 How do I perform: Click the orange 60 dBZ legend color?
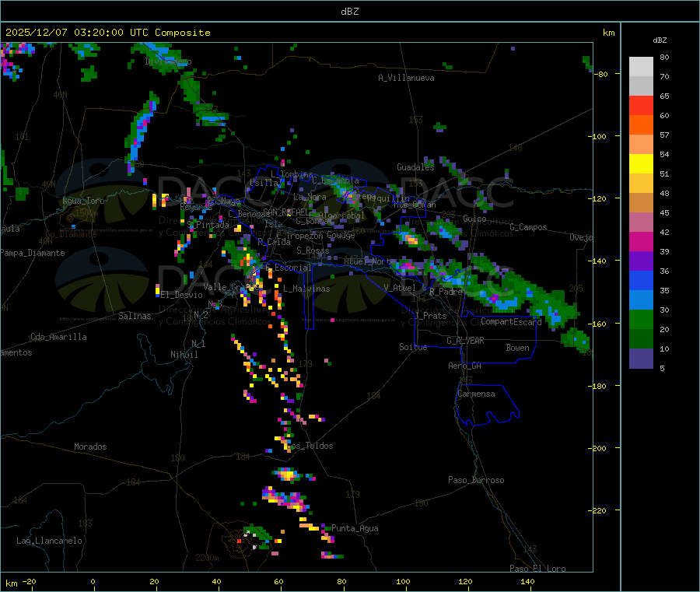(641, 124)
